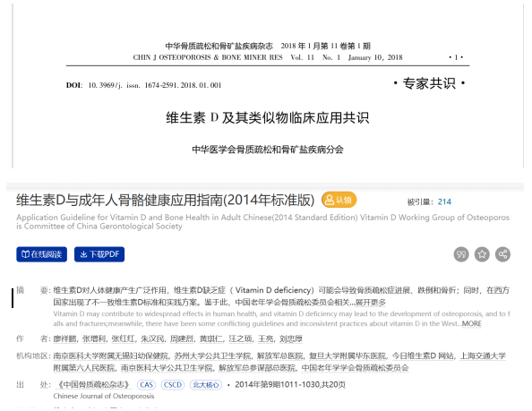This screenshot has width=532, height=411.
Task: Click the 出处 label
Action: point(33,384)
